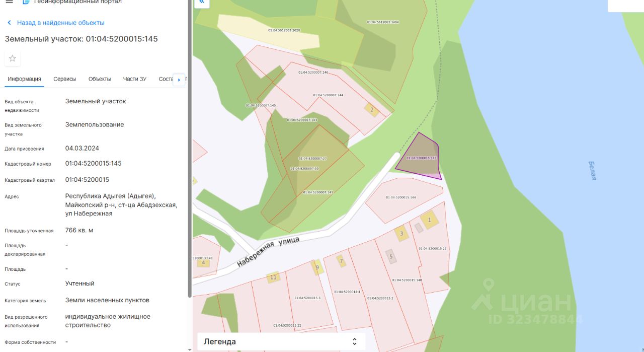Click building number 2 on map
Screen dimensions: 644x352
pos(372,110)
